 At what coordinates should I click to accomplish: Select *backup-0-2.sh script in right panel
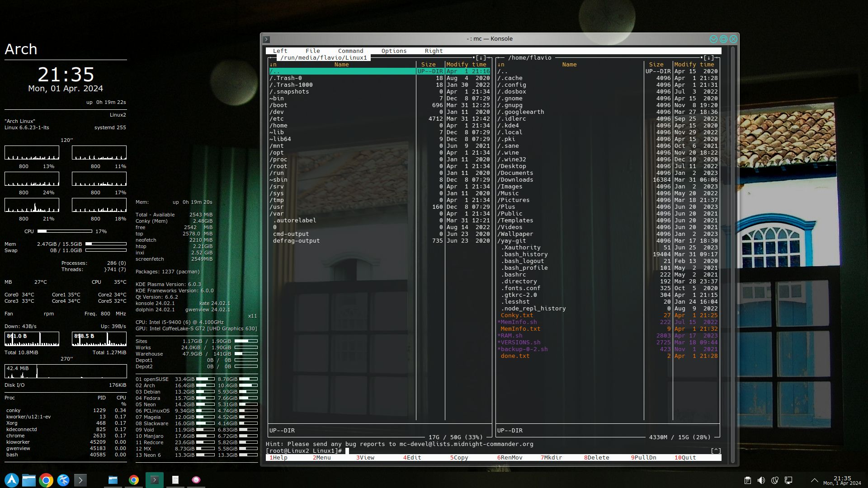point(608,349)
